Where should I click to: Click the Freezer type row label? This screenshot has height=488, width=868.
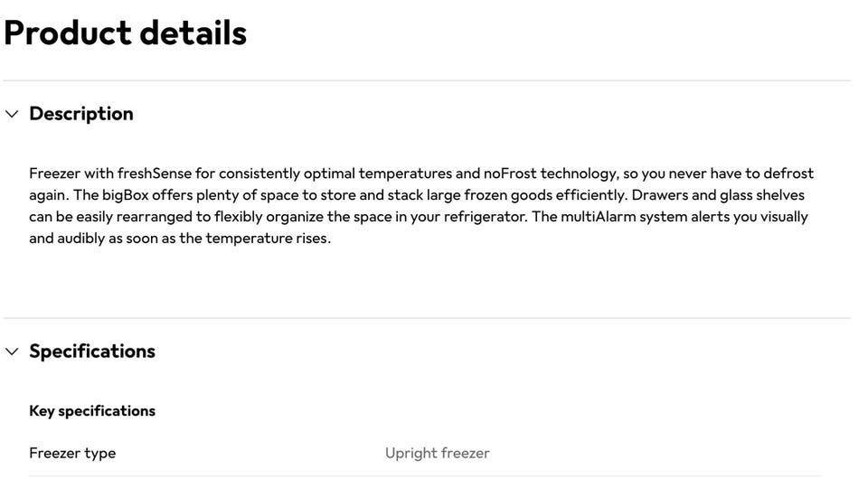(72, 454)
